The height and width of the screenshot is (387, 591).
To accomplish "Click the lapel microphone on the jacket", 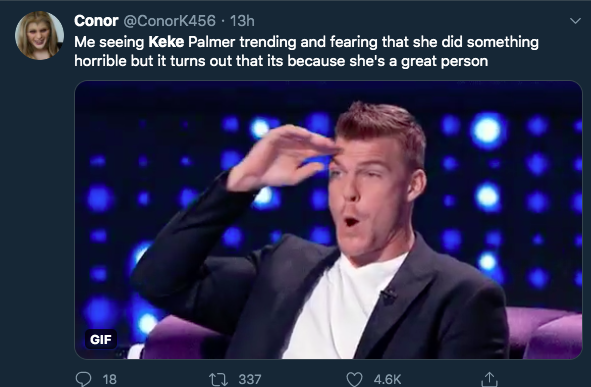I will point(388,293).
